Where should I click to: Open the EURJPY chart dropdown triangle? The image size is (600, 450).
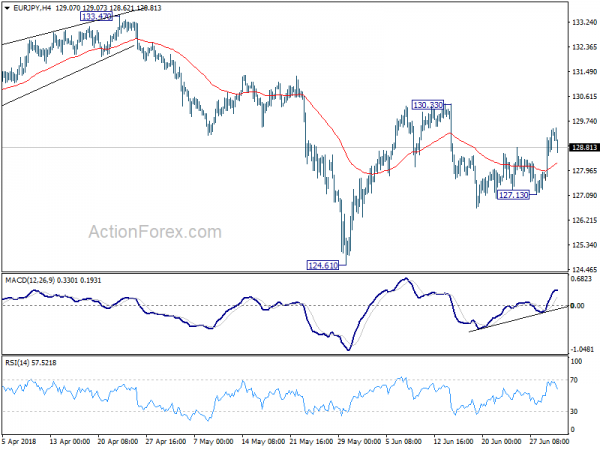pyautogui.click(x=7, y=8)
